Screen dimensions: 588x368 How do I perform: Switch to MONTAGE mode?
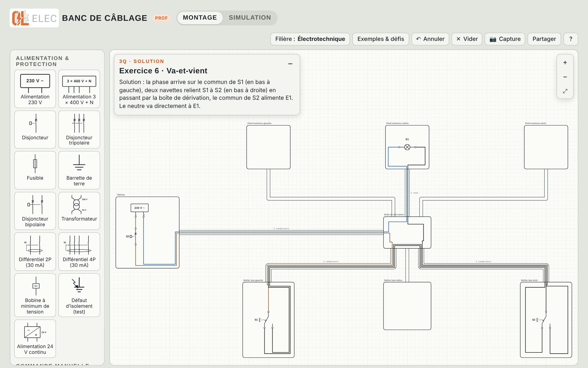200,18
